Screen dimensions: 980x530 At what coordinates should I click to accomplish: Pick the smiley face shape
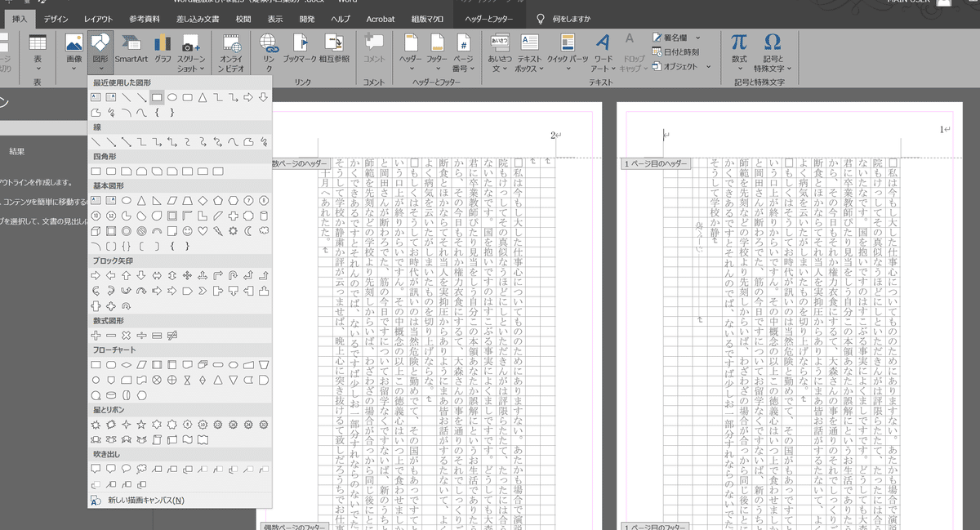(x=188, y=230)
